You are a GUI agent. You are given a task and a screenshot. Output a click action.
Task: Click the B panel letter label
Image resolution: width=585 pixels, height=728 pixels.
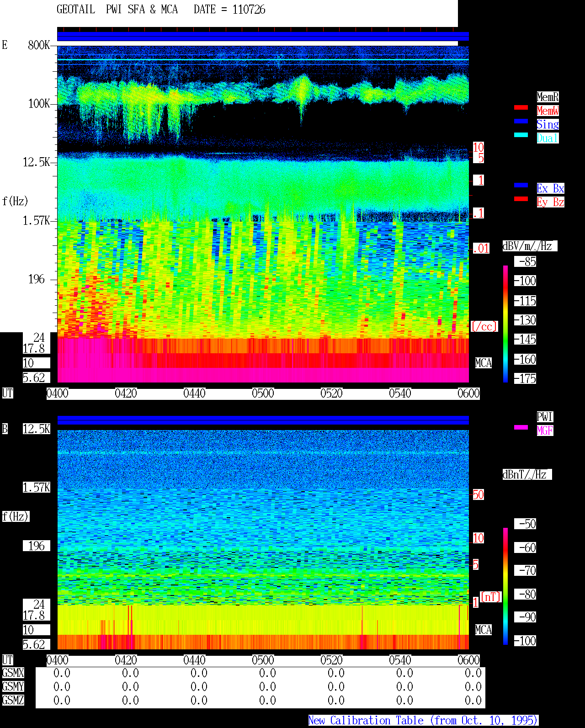point(5,429)
